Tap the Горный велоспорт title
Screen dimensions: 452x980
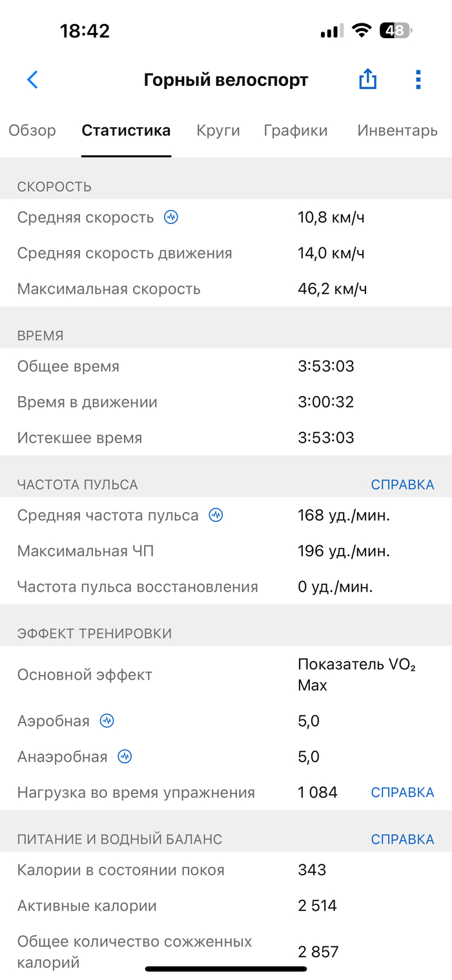226,80
